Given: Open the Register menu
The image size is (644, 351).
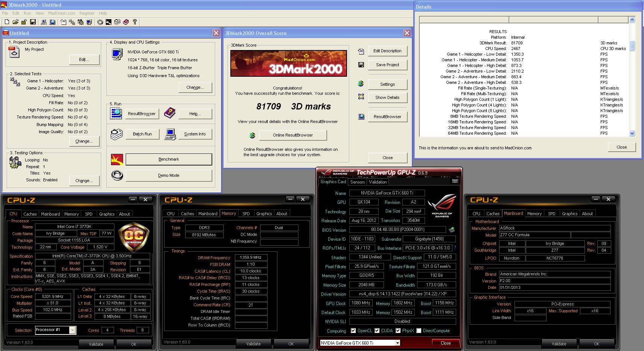Looking at the screenshot, I should pos(87,13).
